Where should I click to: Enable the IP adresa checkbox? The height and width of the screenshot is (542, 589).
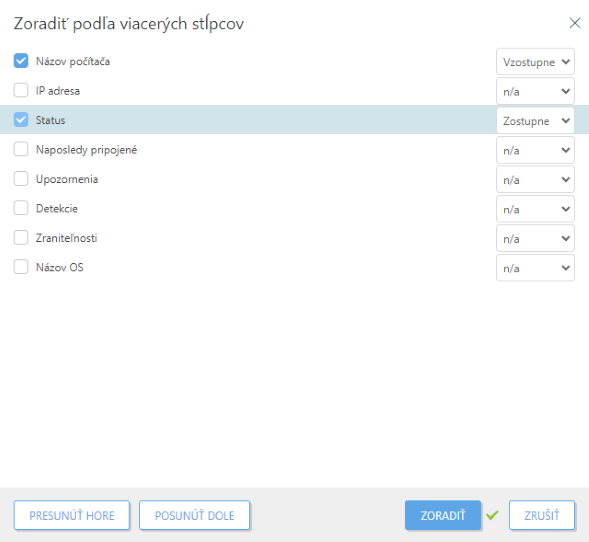21,90
